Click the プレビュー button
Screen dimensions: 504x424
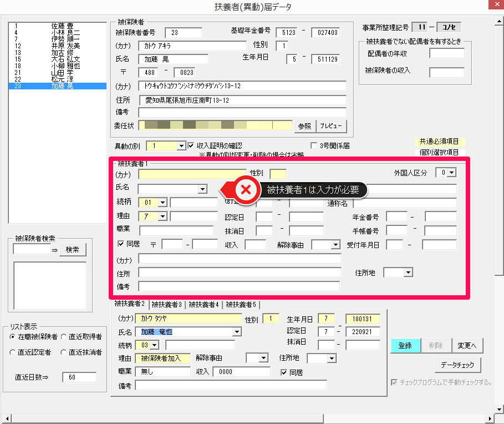point(332,126)
